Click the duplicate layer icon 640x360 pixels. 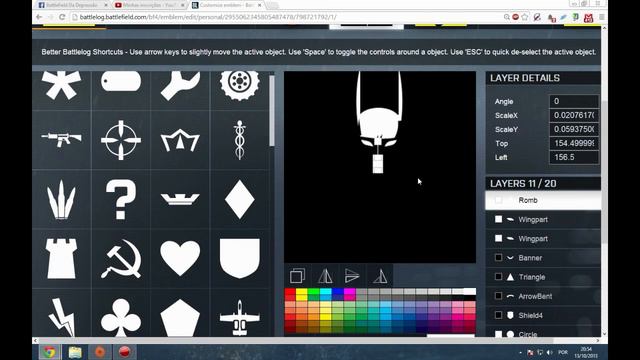(297, 276)
